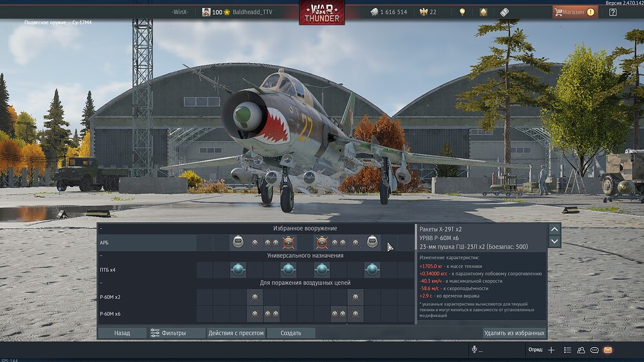Click the 22 golden eagles balance
644x362 pixels.
click(433, 12)
